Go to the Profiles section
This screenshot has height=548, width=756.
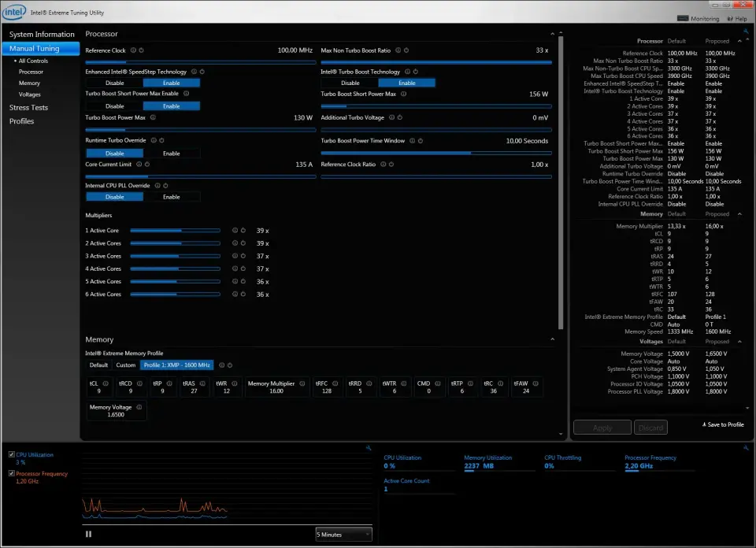(21, 121)
